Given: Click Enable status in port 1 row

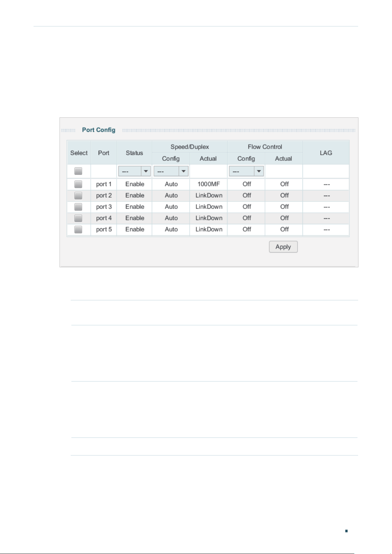Looking at the screenshot, I should (x=135, y=184).
